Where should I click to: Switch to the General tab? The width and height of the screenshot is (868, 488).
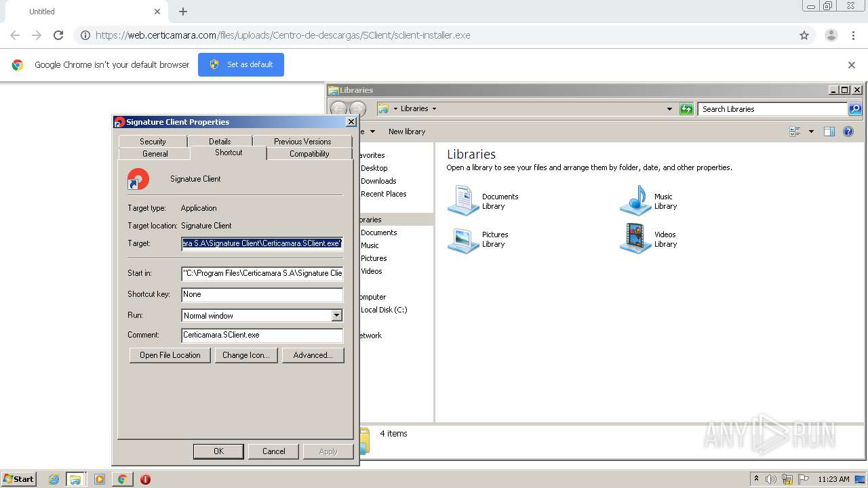[x=155, y=154]
